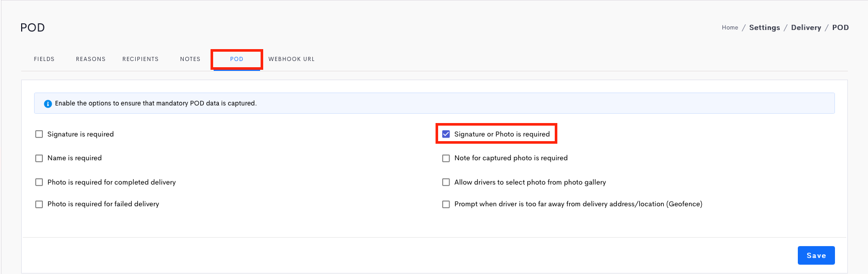Open Delivery breadcrumb link
Viewport: 868px width, 274px height.
coord(806,27)
